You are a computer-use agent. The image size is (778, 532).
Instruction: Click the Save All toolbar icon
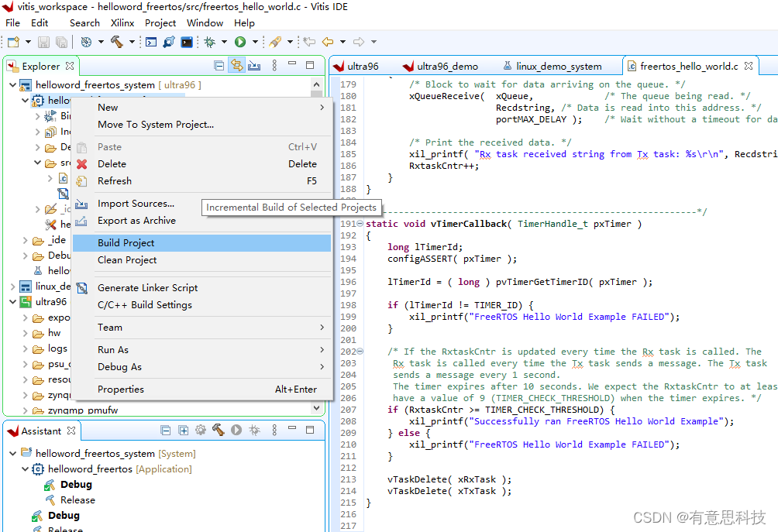[x=61, y=42]
